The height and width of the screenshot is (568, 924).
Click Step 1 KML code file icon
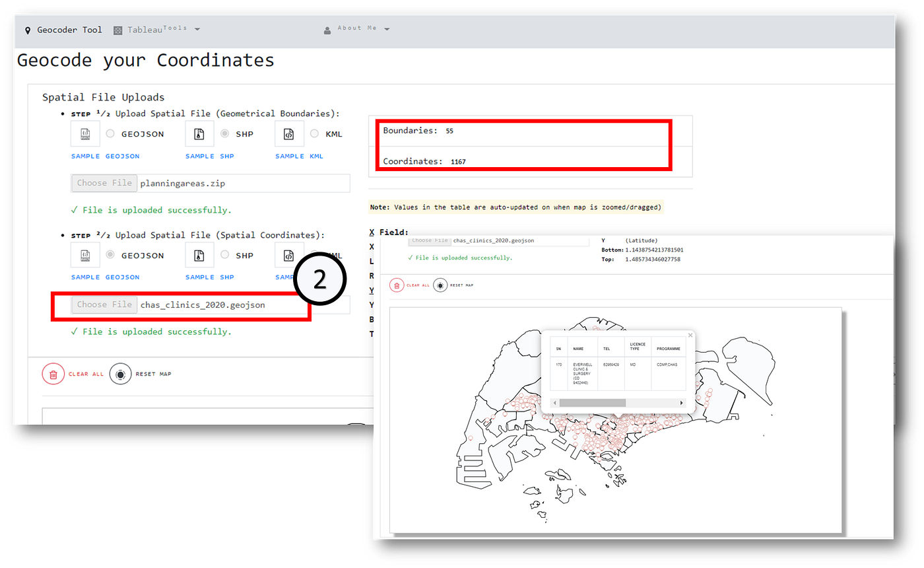pyautogui.click(x=289, y=133)
